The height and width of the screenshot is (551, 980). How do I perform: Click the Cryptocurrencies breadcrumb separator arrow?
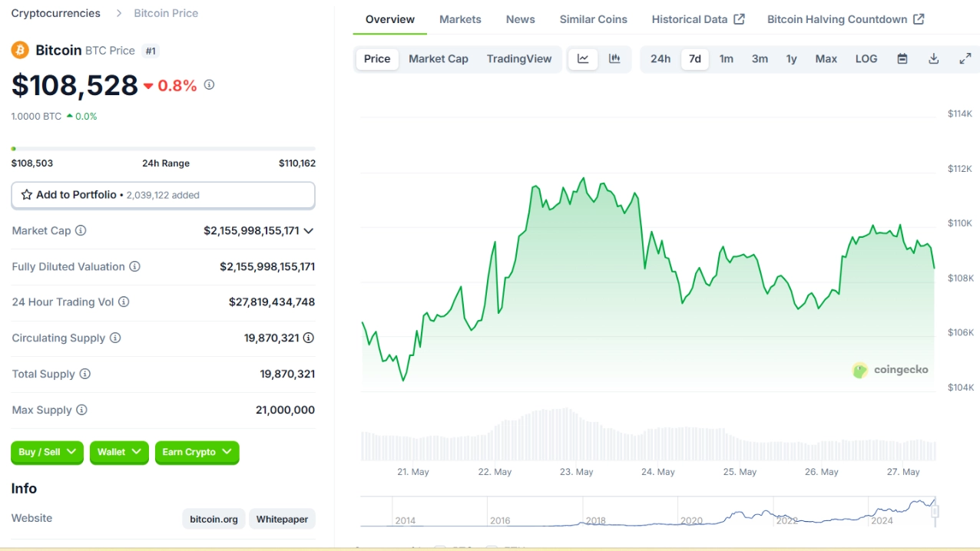pyautogui.click(x=118, y=13)
